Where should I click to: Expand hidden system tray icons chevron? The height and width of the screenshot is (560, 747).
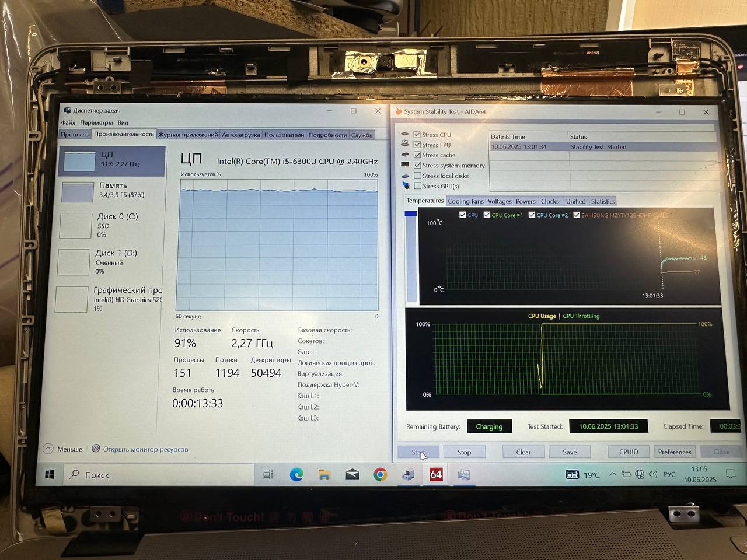point(612,474)
